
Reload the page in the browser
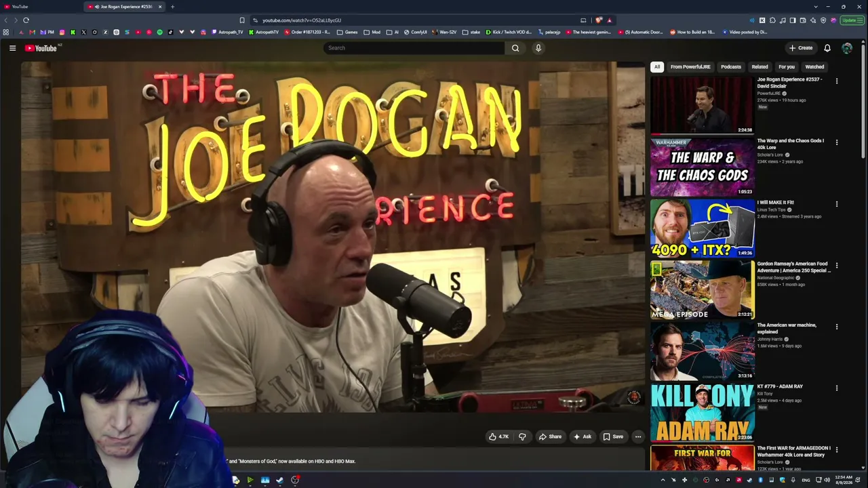coord(26,20)
